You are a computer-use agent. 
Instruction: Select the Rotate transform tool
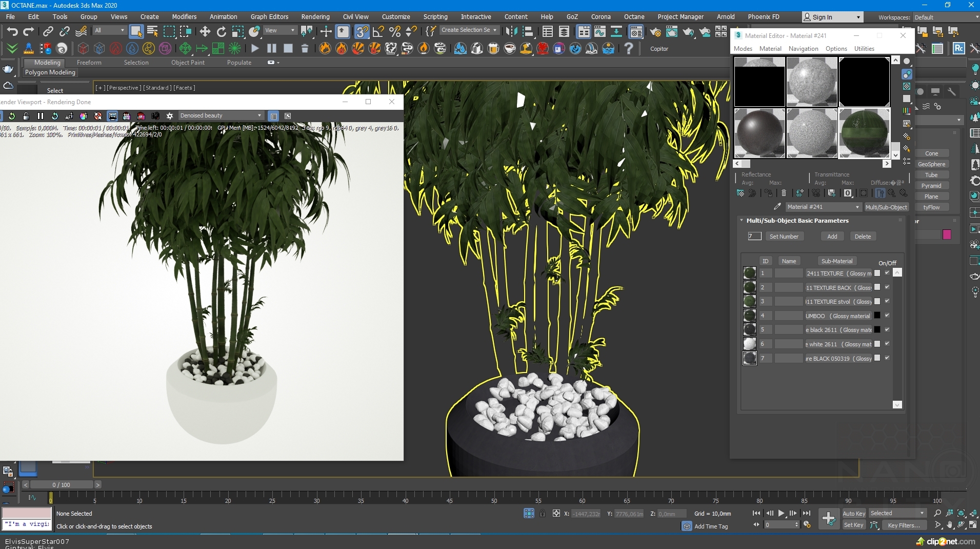point(222,32)
